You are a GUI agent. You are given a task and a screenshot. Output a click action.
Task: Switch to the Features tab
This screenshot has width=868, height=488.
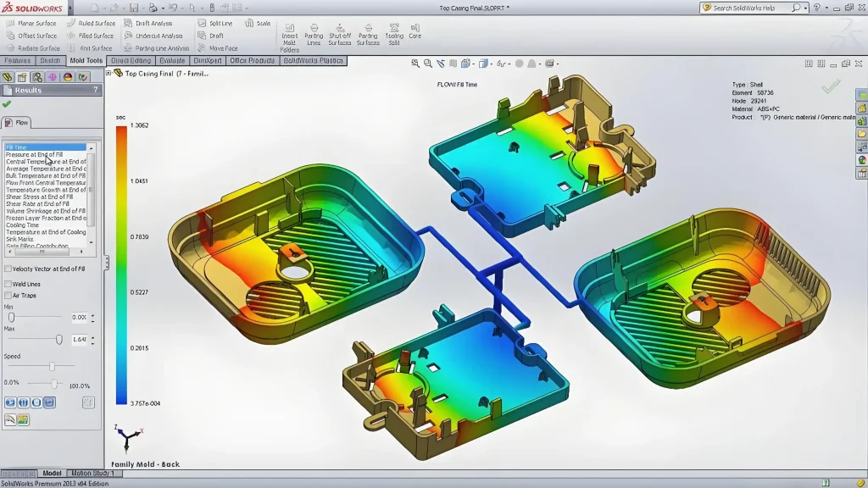[x=18, y=60]
